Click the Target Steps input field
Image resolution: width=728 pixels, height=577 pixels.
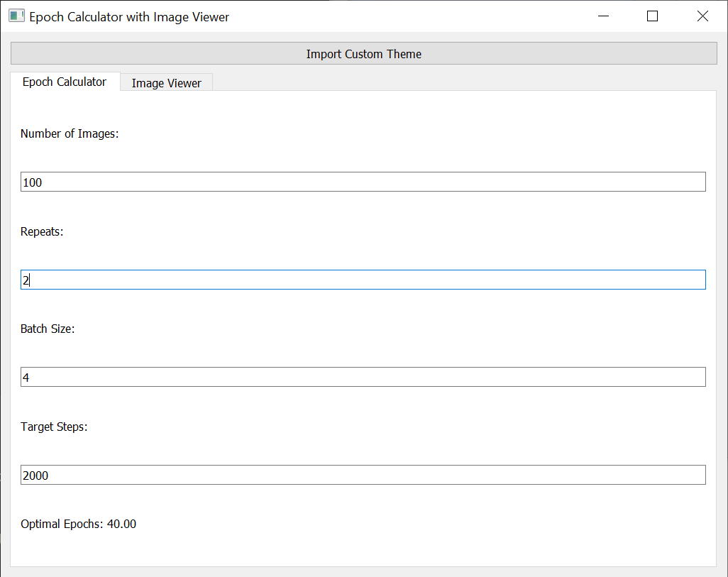pyautogui.click(x=363, y=475)
